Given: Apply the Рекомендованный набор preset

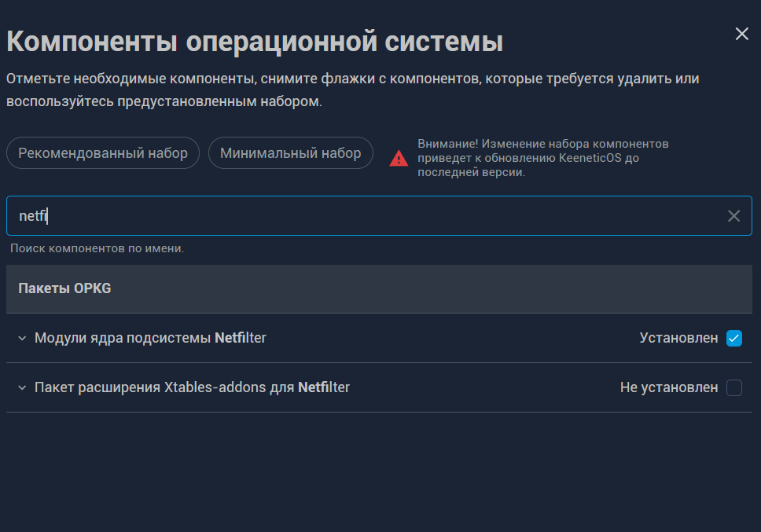Looking at the screenshot, I should (x=103, y=153).
